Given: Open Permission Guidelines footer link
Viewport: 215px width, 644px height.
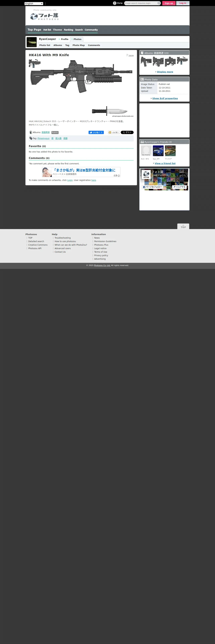Looking at the screenshot, I should pos(105,241).
